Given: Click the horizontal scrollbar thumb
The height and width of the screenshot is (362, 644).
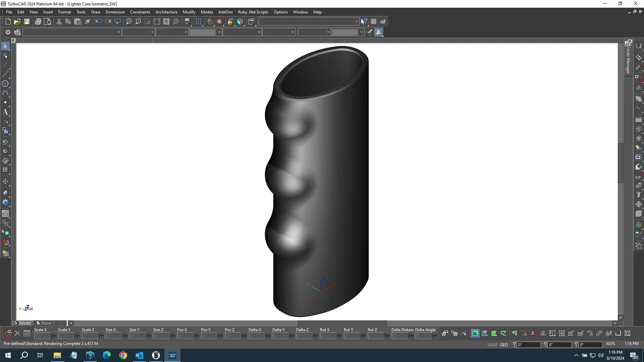Looking at the screenshot, I should click(x=342, y=323).
